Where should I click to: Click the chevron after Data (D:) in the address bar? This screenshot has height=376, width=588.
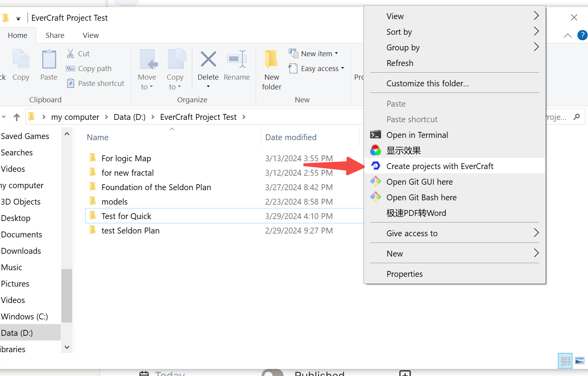tap(153, 117)
